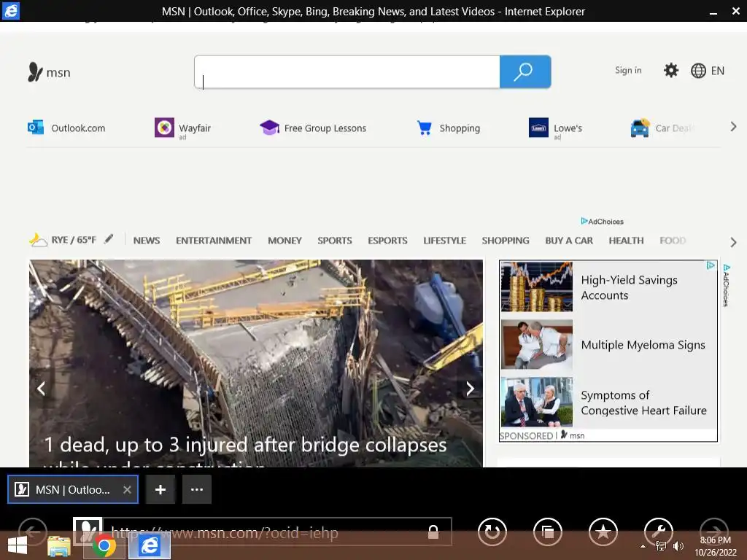Open the tab tools ellipsis button

click(x=197, y=489)
